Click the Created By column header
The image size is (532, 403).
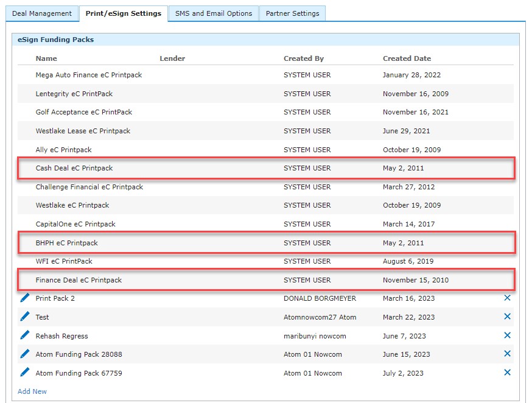(x=304, y=58)
